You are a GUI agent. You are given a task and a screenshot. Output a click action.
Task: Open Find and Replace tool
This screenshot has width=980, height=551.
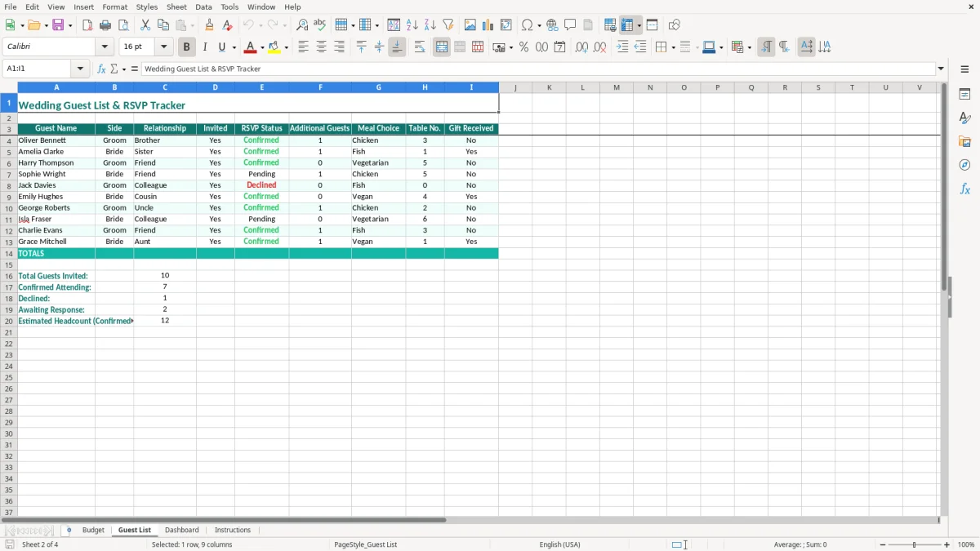point(302,25)
